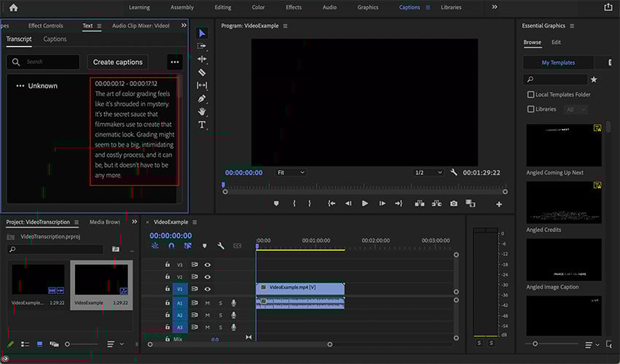Select the Angled Credits template thumbnail
620x364 pixels.
point(564,202)
